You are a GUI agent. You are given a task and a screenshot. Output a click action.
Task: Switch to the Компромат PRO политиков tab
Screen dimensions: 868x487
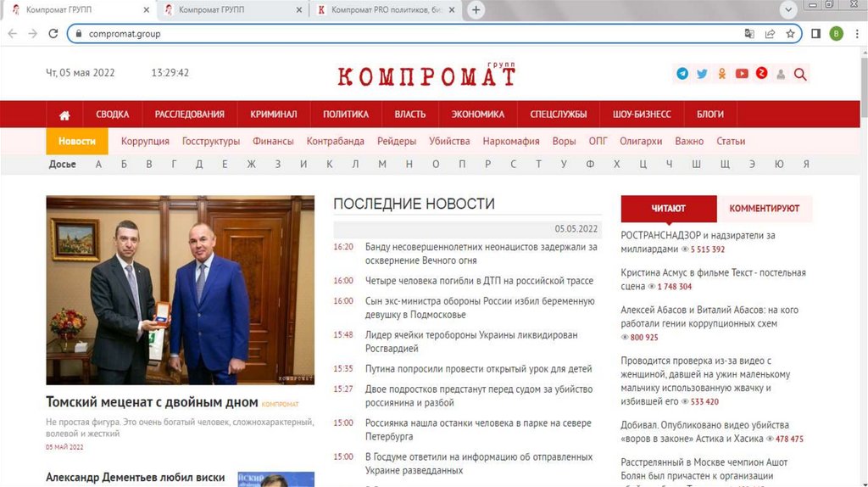click(386, 10)
